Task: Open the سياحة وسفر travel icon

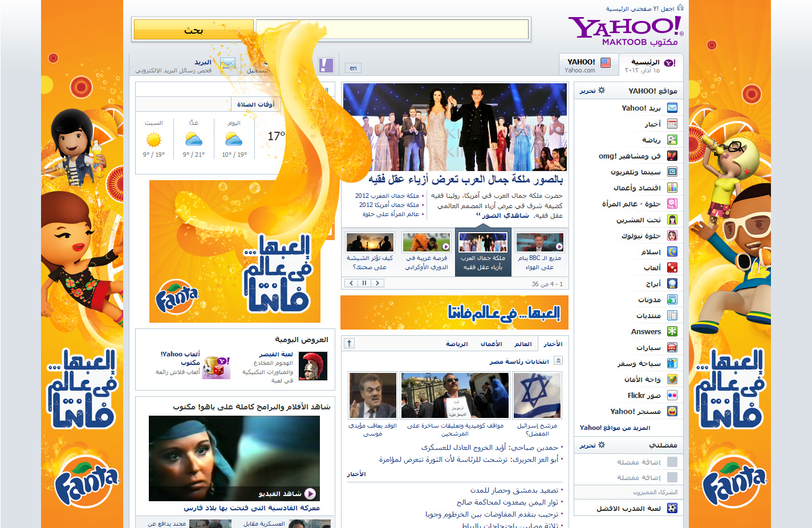Action: (672, 363)
